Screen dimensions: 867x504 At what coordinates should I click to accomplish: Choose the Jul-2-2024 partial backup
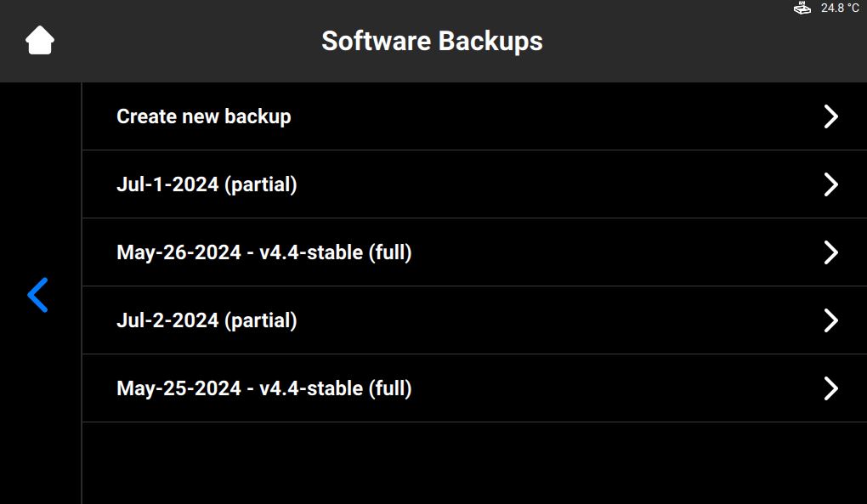(474, 320)
